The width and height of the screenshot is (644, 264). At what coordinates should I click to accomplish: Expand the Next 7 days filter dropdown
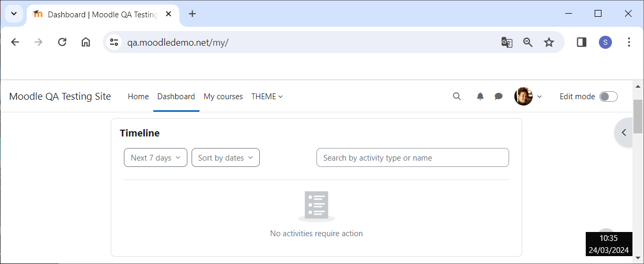click(x=155, y=157)
